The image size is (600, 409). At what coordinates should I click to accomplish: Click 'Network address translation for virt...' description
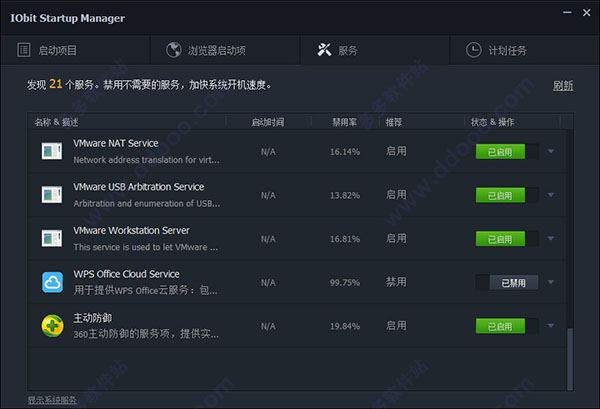tap(147, 160)
